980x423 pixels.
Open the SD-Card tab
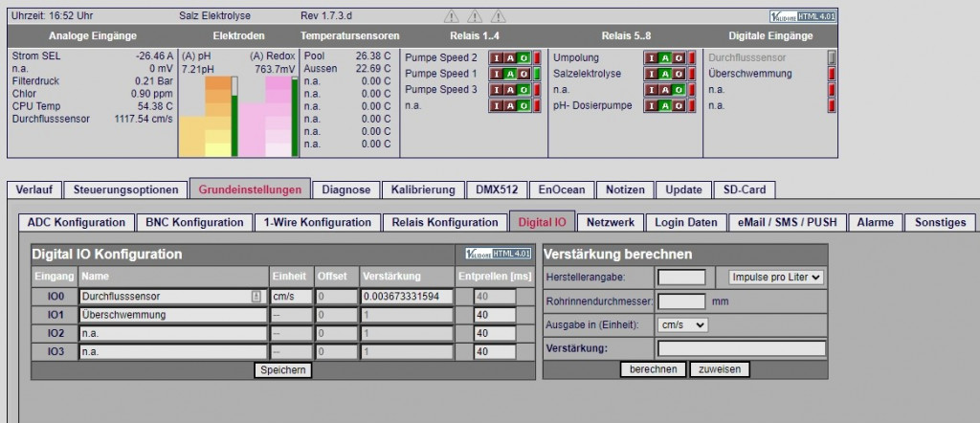click(x=745, y=189)
